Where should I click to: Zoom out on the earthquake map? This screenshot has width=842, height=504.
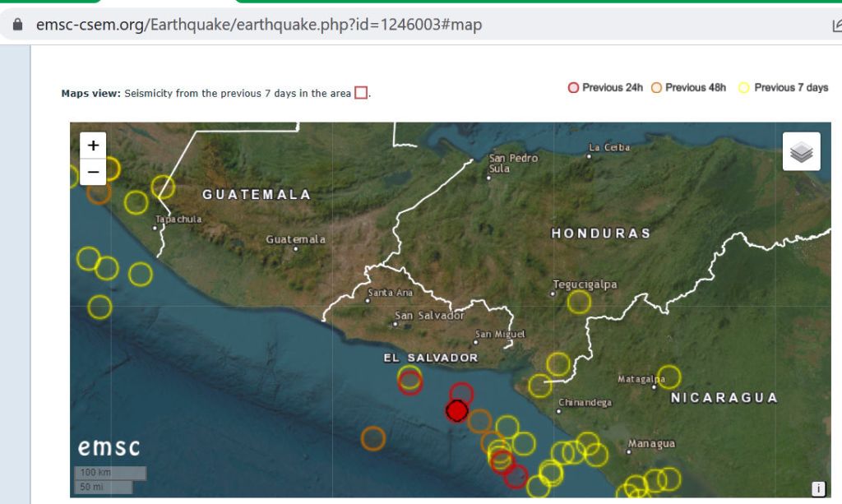click(93, 172)
